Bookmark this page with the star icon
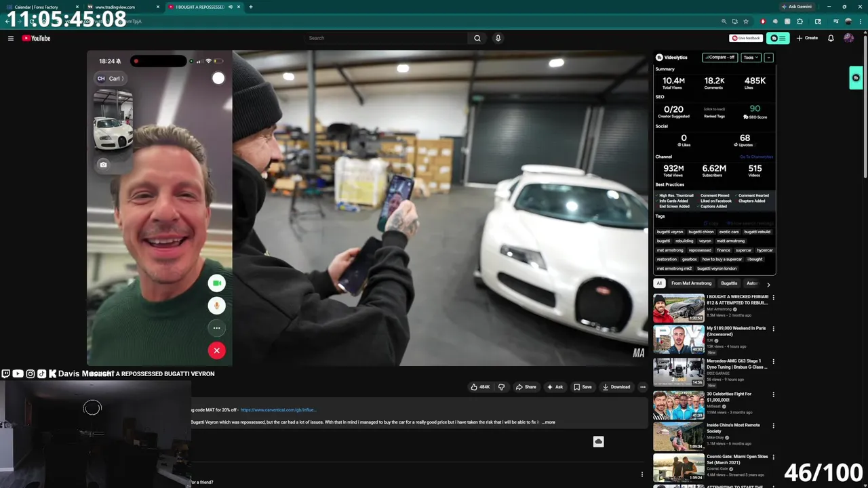 (x=746, y=22)
